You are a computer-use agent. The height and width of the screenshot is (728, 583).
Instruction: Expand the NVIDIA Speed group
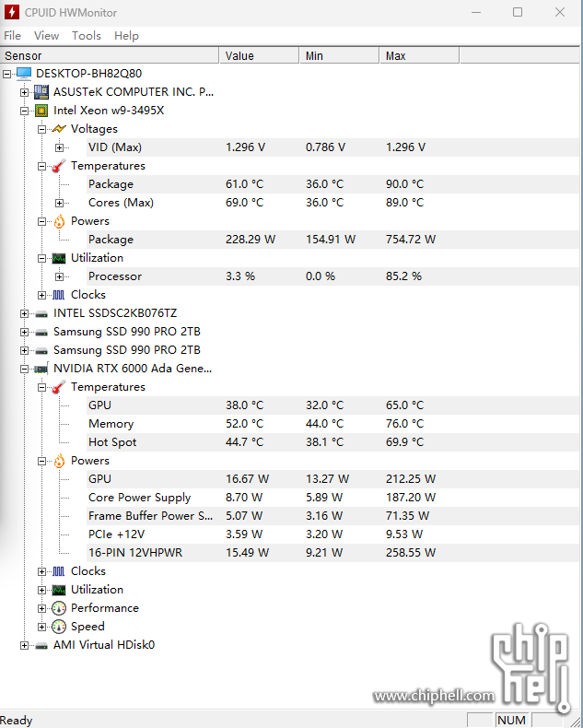pyautogui.click(x=41, y=627)
